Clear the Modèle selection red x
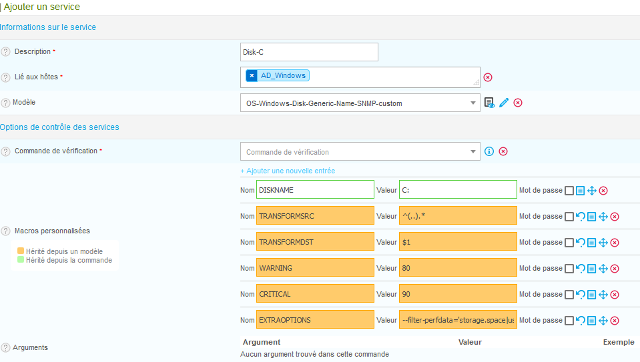This screenshot has height=362, width=640. (518, 103)
